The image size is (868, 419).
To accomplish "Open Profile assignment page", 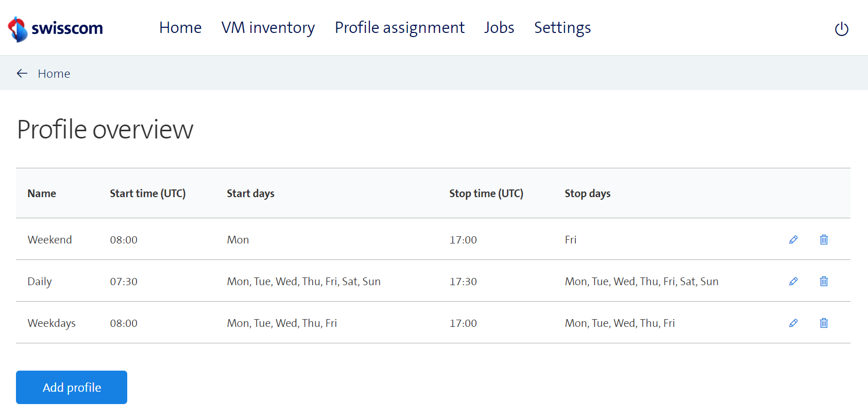I will click(x=399, y=28).
